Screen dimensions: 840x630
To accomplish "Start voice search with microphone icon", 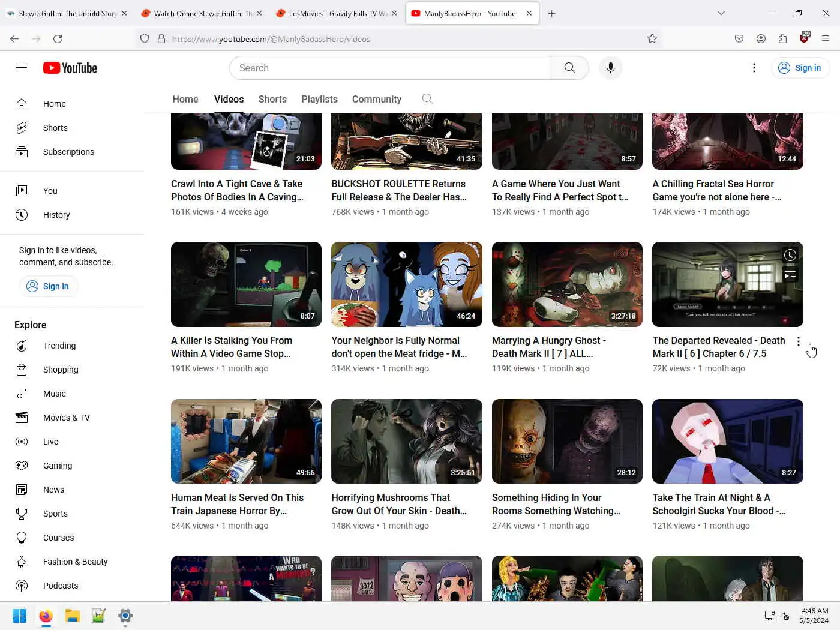I will (x=610, y=68).
